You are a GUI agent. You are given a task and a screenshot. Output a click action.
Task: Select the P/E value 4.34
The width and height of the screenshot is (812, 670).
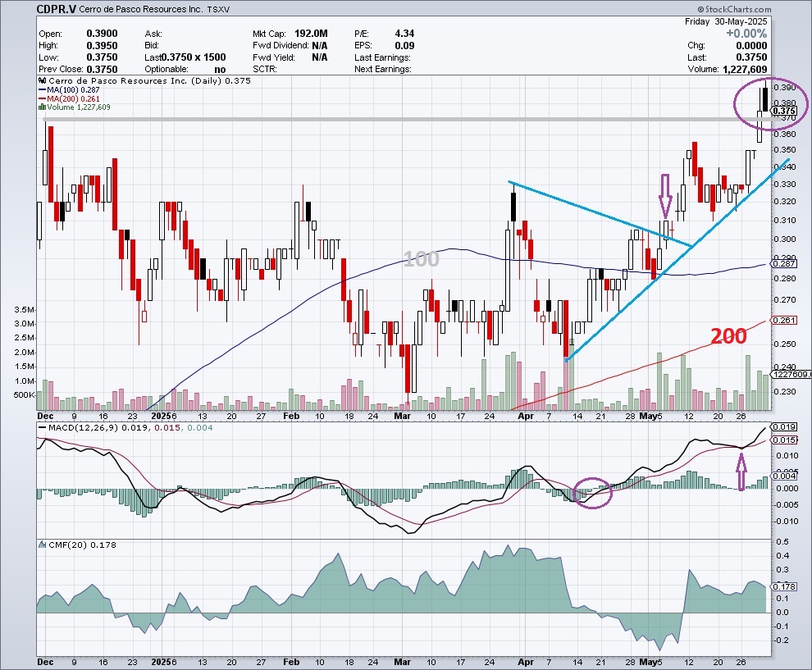(404, 34)
